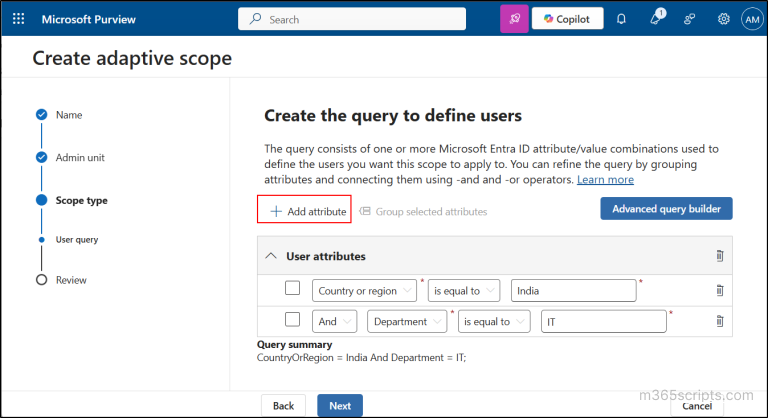Go to the Name step
The height and width of the screenshot is (418, 768).
[x=69, y=115]
